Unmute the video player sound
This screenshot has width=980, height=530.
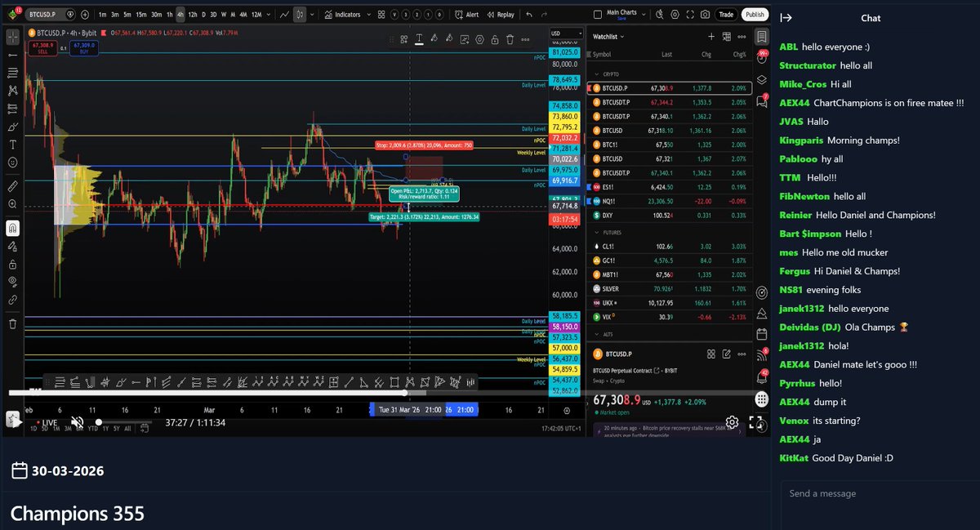tap(77, 422)
